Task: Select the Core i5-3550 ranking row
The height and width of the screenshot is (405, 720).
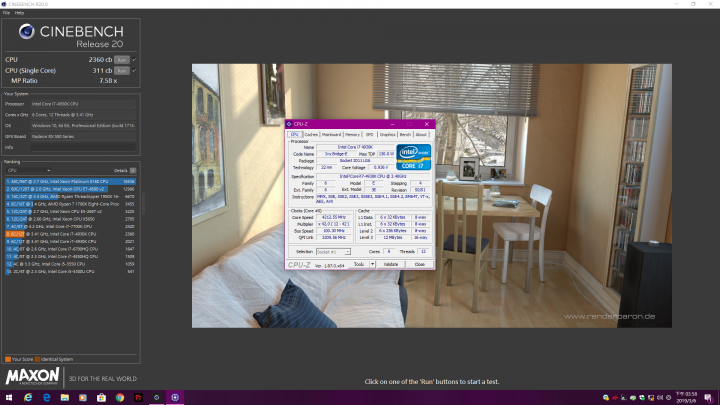Action: point(70,264)
